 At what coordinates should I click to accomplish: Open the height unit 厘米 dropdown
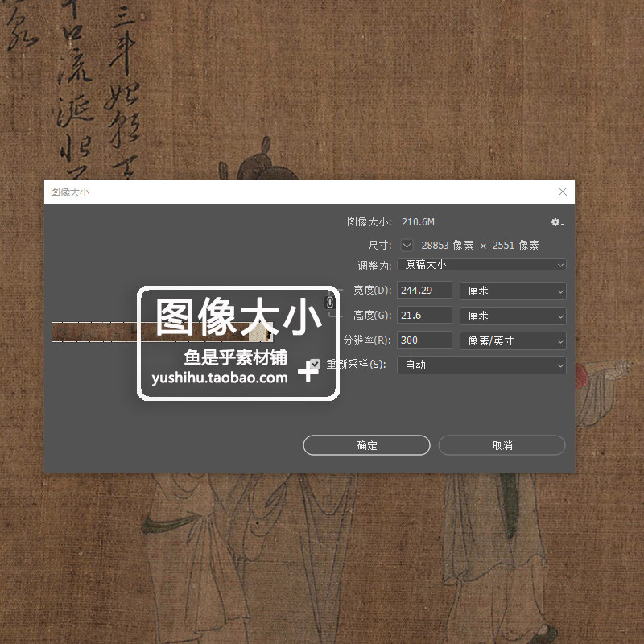point(513,316)
